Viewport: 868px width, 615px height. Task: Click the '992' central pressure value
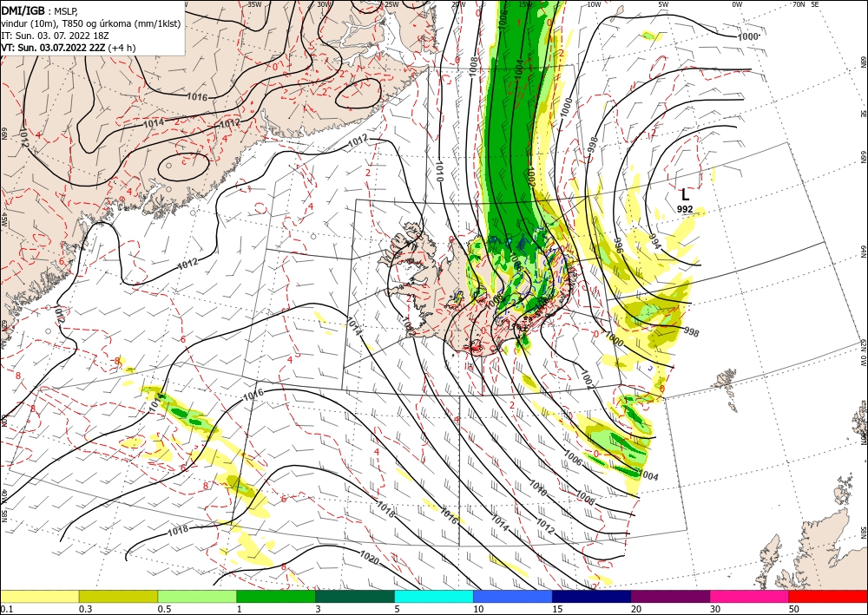point(685,209)
